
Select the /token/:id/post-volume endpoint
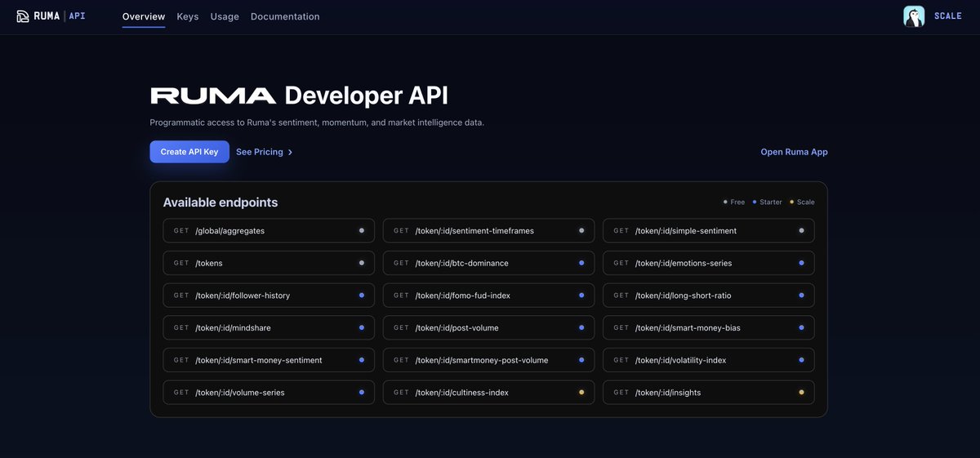(488, 327)
